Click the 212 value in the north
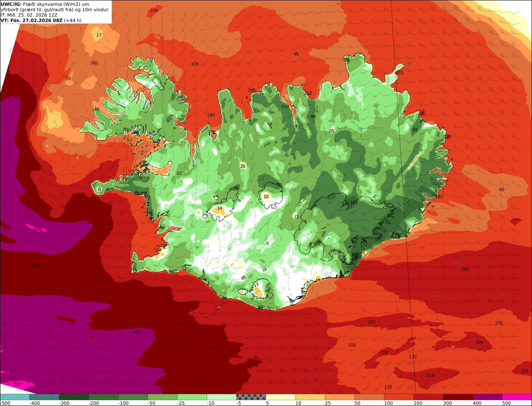This screenshot has height=406, width=532. 308,93
